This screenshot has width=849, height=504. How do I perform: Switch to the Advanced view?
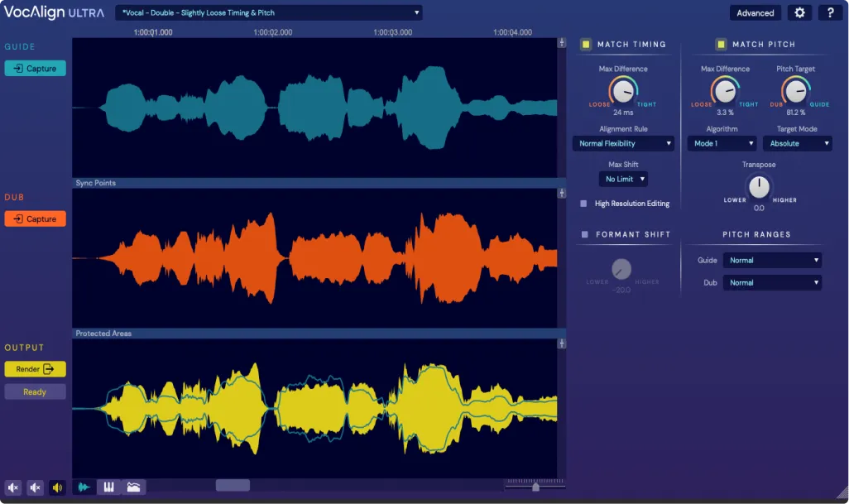click(755, 12)
